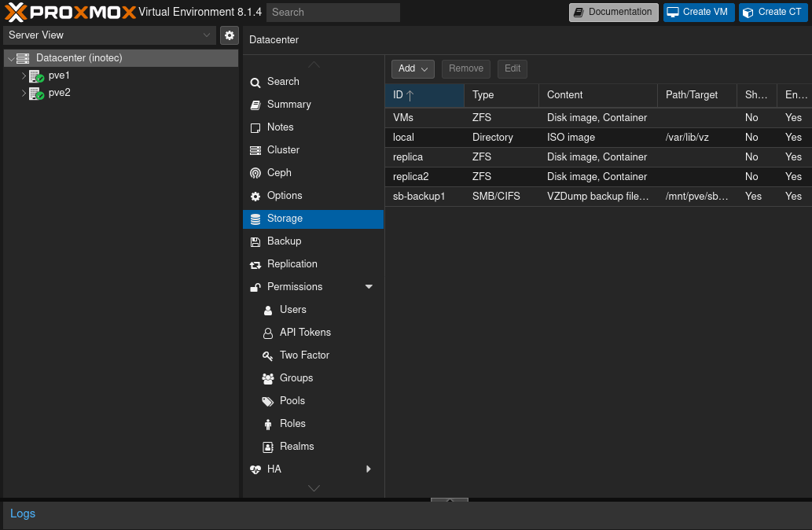
Task: Expand the pve1 node
Action: [24, 75]
